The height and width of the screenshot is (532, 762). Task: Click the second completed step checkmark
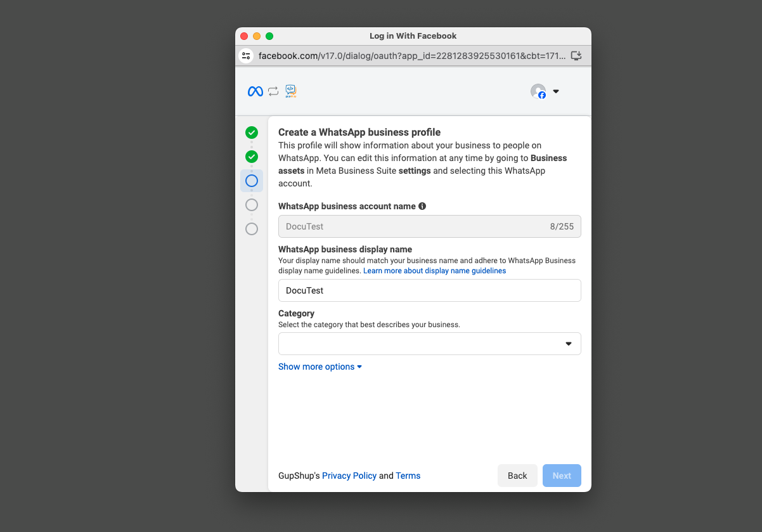[x=252, y=156]
